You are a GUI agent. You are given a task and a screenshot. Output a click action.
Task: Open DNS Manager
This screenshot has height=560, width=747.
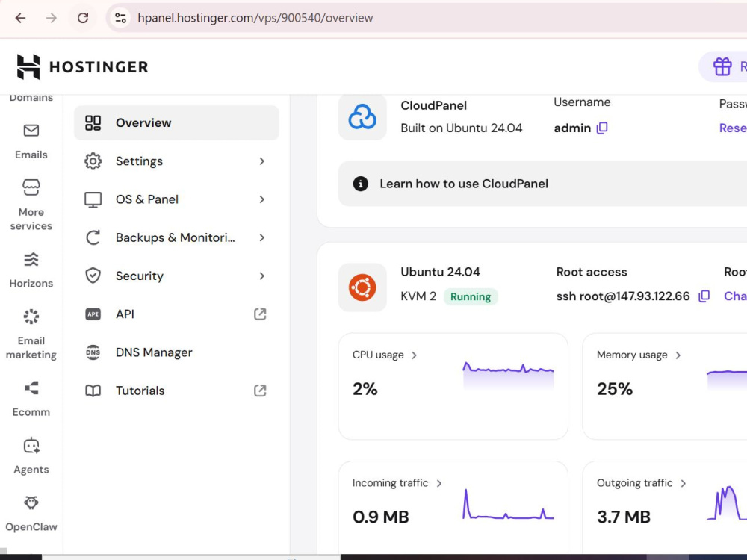(x=176, y=352)
